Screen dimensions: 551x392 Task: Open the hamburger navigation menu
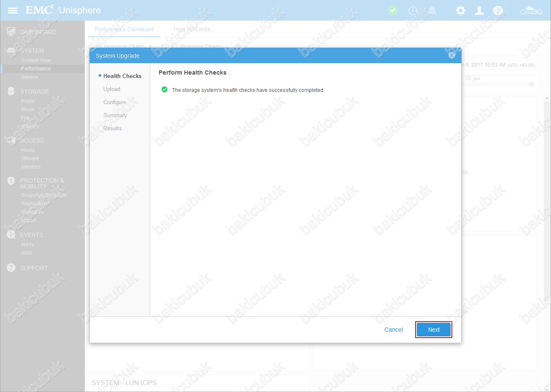click(13, 10)
